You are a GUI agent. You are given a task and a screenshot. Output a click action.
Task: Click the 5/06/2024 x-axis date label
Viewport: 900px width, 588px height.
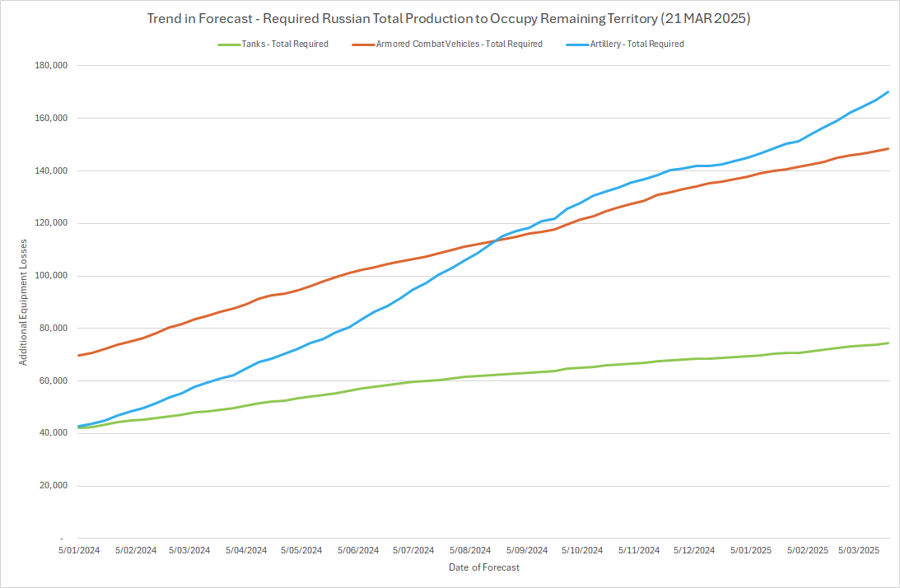[x=358, y=550]
